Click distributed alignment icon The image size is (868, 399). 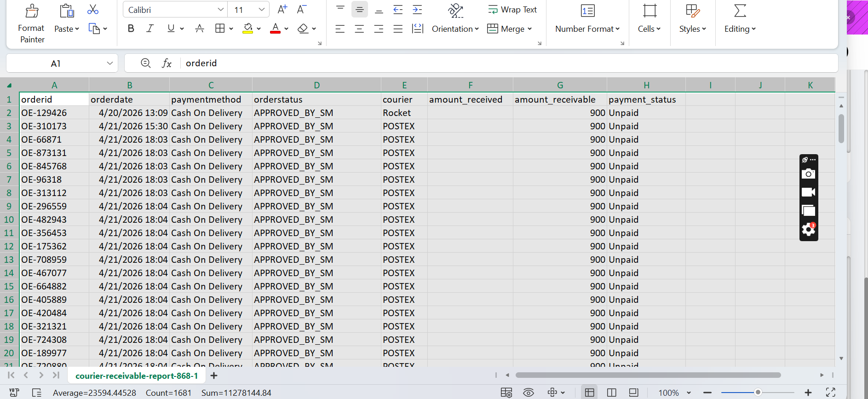click(418, 29)
